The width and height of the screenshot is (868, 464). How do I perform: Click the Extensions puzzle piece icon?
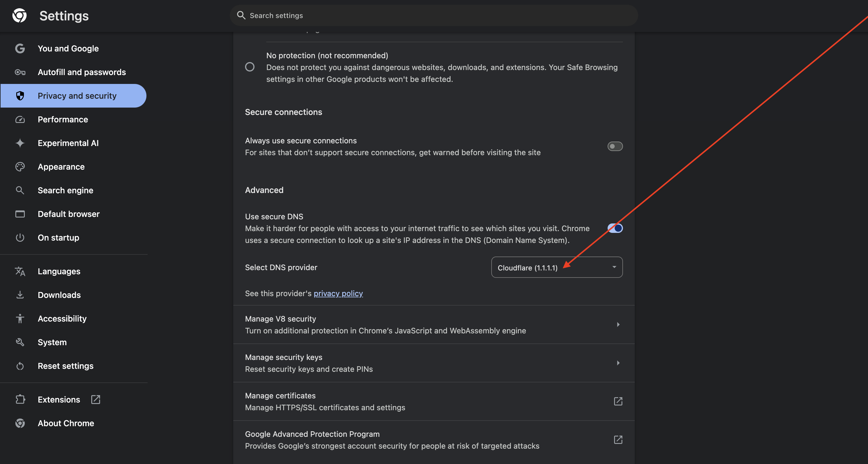click(x=20, y=400)
